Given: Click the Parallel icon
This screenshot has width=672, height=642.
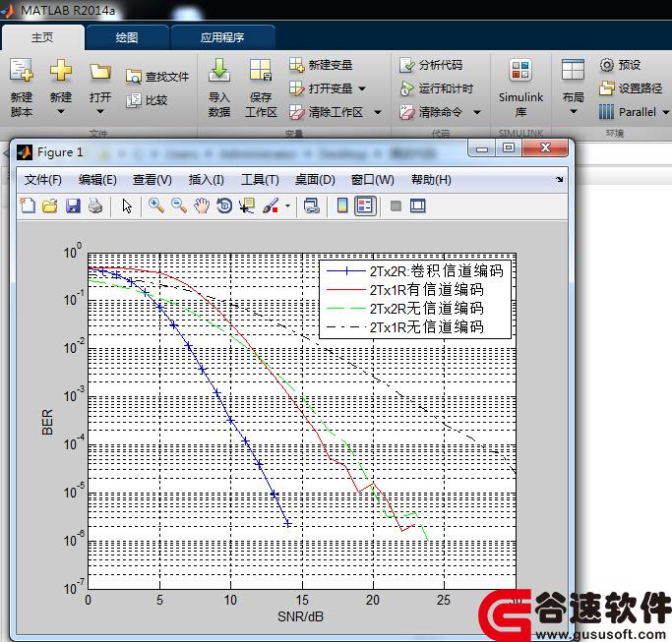Looking at the screenshot, I should tap(606, 112).
